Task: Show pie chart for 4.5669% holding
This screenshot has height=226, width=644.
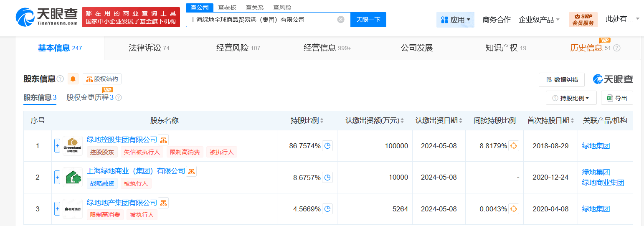Action: pyautogui.click(x=328, y=209)
